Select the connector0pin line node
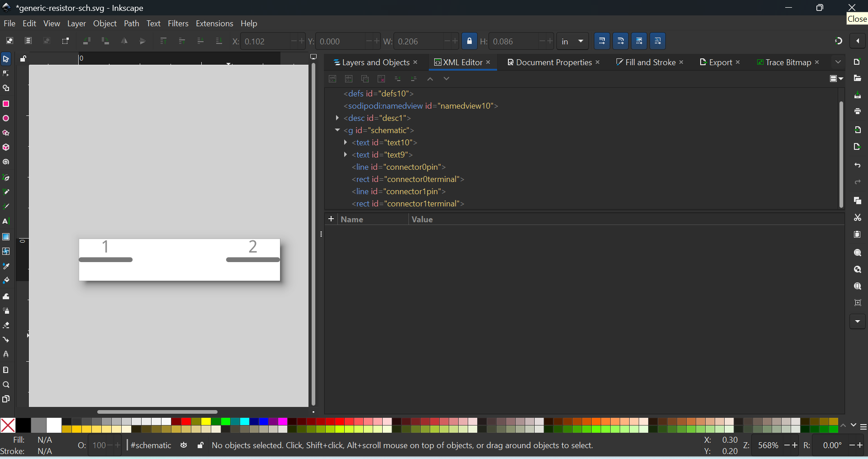 point(398,167)
